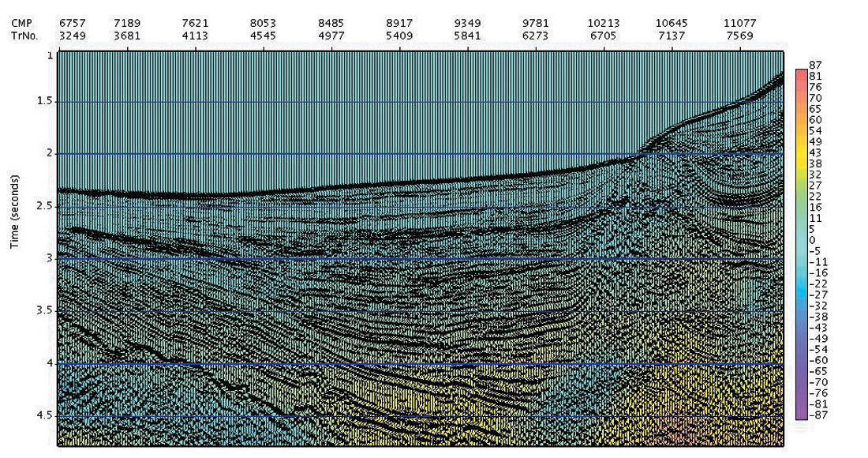Click CMP axis value 10213
The height and width of the screenshot is (458, 868).
tap(604, 23)
